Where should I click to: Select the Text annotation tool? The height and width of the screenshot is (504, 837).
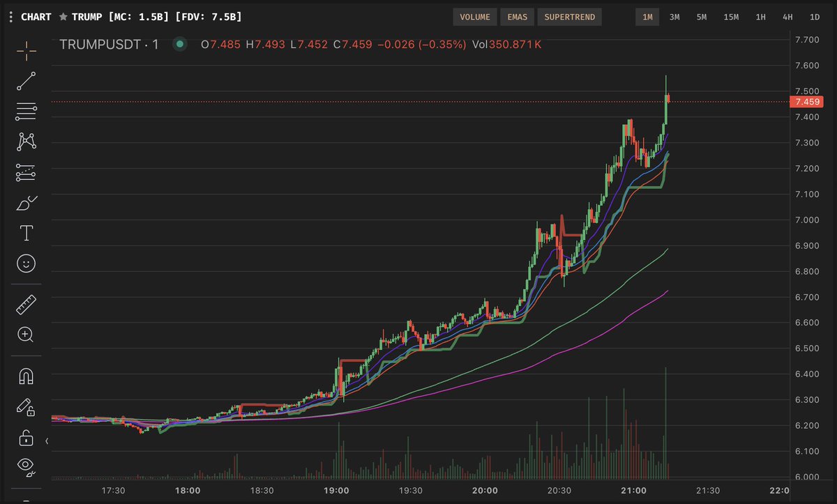coord(27,232)
